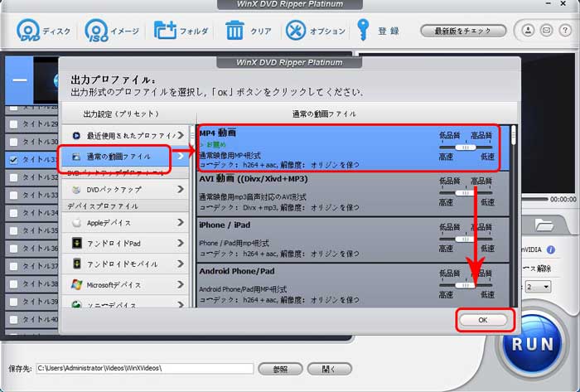
Task: Click the Microsoft device logo icon
Action: click(76, 284)
